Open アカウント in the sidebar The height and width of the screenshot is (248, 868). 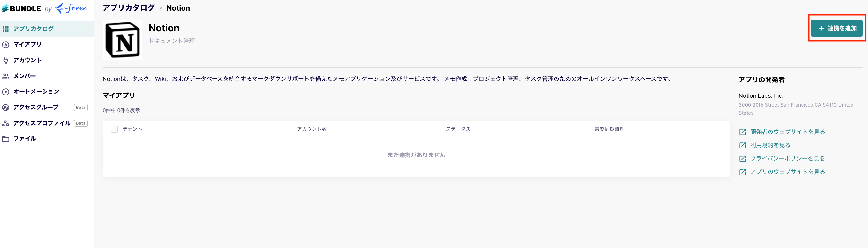tap(47, 60)
